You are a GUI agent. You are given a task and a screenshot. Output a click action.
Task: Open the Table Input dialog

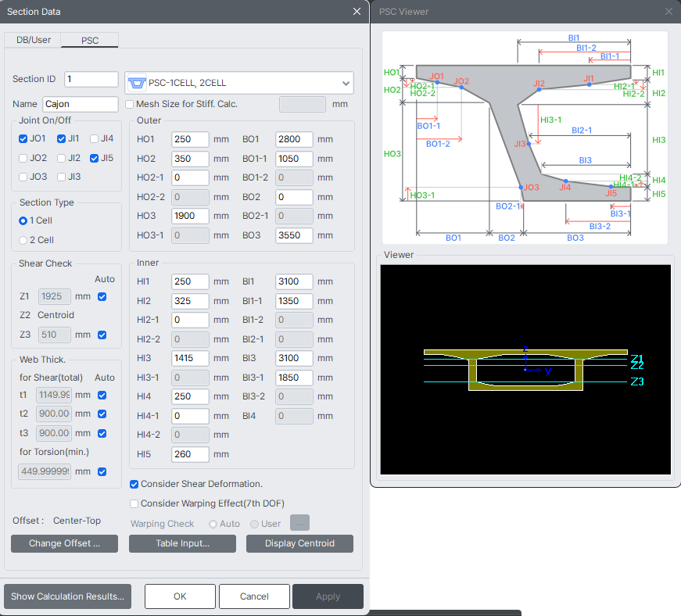182,543
